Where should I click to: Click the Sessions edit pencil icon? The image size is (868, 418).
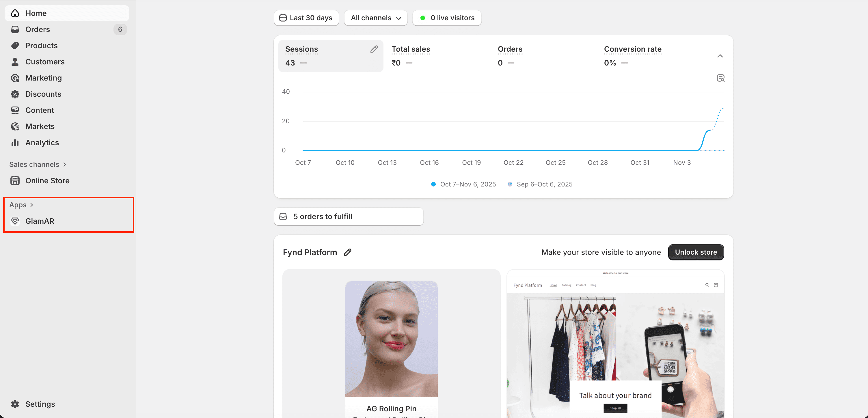pyautogui.click(x=374, y=49)
